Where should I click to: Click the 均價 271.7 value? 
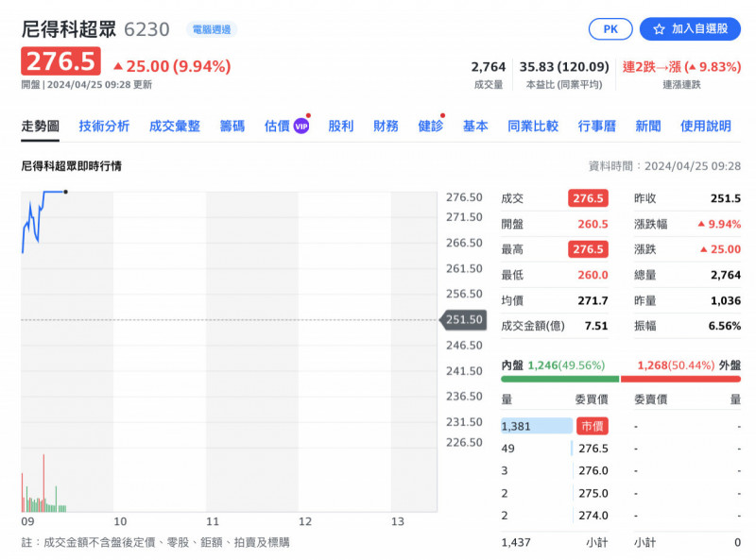(x=593, y=300)
